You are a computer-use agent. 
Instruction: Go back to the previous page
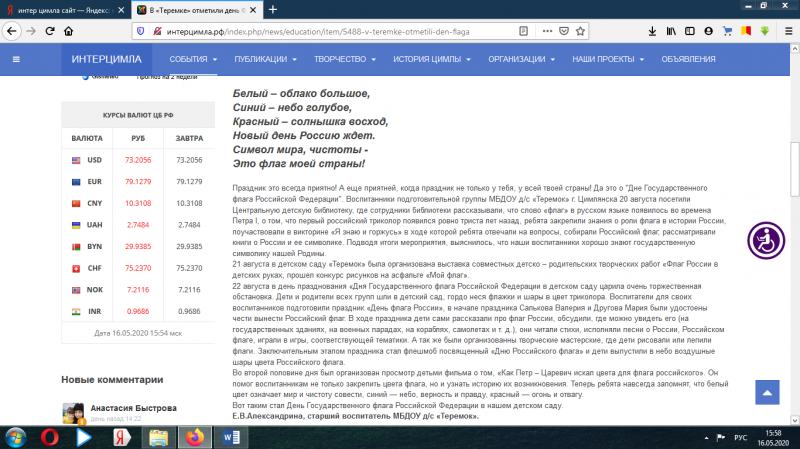coord(11,32)
